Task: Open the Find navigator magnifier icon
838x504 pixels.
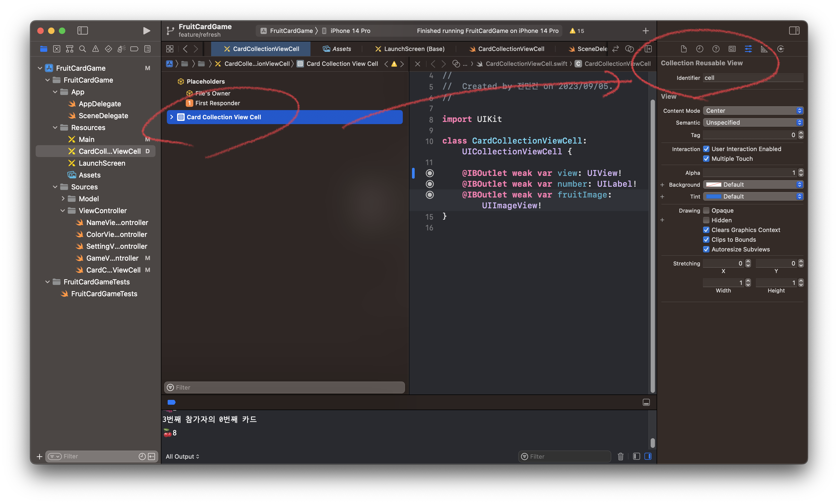Action: click(x=82, y=49)
